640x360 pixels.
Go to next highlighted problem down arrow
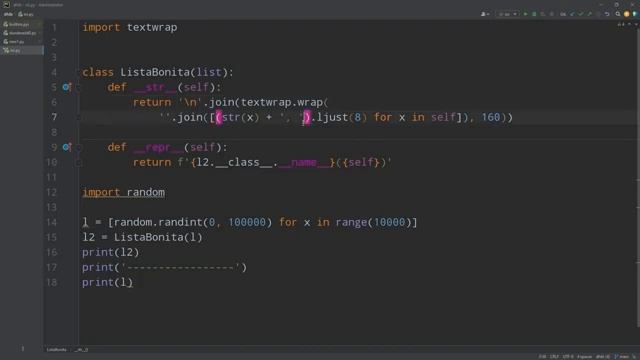[x=636, y=24]
